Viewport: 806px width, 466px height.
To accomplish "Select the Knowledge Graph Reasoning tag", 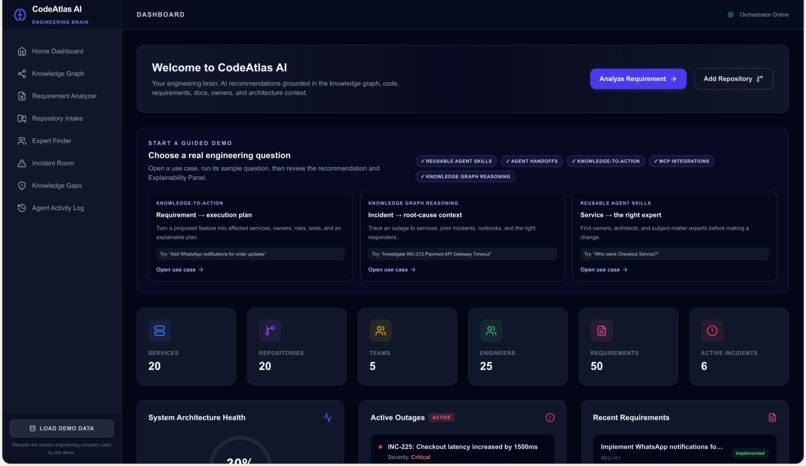I will pyautogui.click(x=465, y=177).
